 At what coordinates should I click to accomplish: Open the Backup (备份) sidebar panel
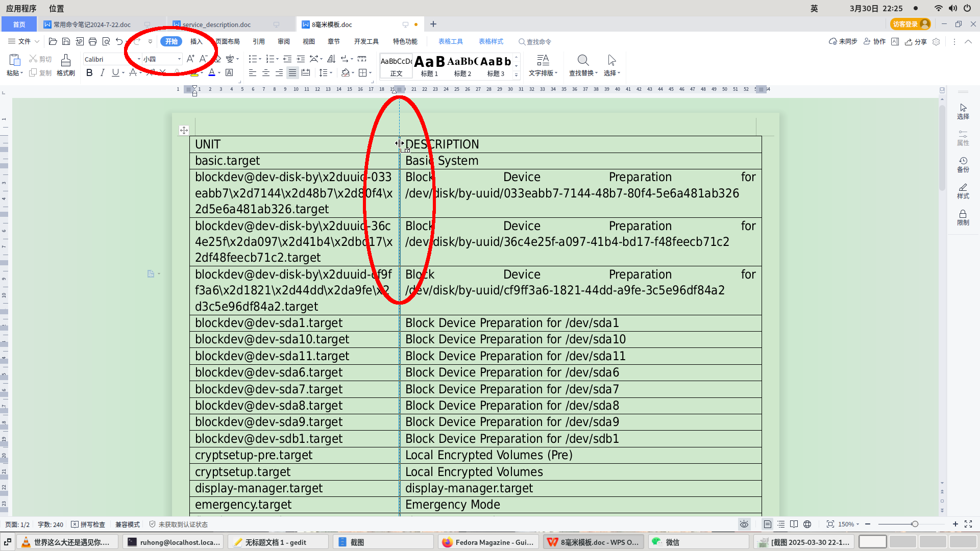tap(963, 164)
